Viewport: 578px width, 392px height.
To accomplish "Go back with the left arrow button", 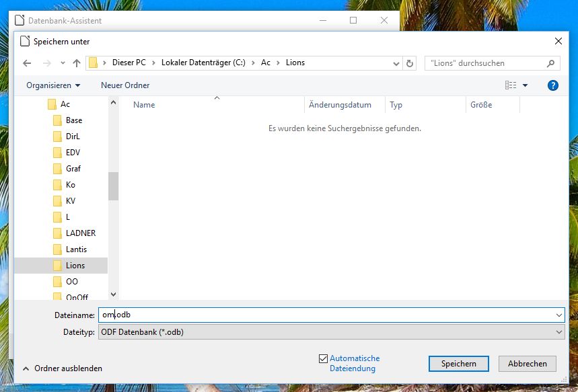I will [x=27, y=63].
